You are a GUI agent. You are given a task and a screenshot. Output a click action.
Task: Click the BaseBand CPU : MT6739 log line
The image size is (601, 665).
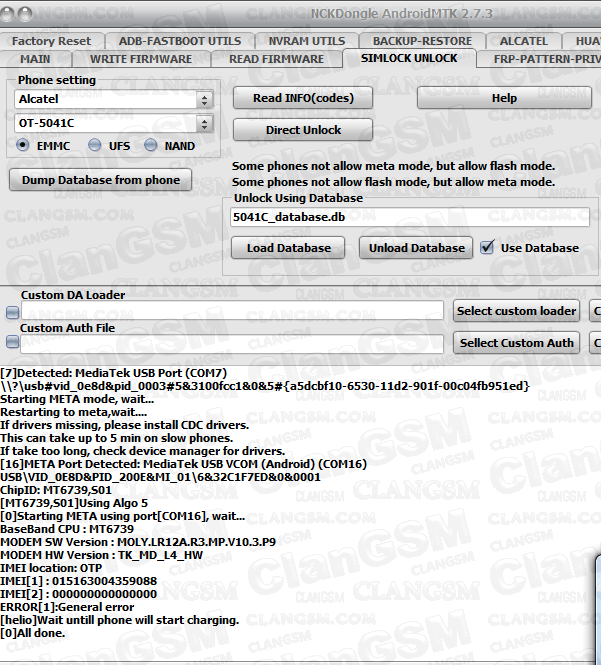(x=67, y=529)
